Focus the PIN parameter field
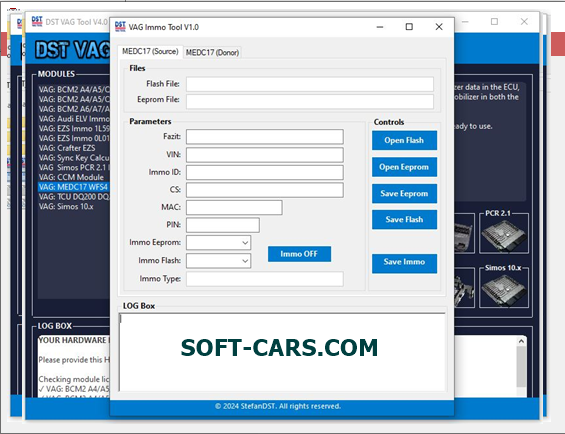 pos(223,225)
